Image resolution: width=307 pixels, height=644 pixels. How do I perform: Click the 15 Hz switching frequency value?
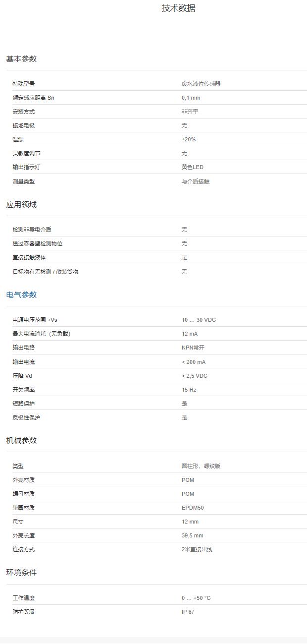[x=189, y=390]
